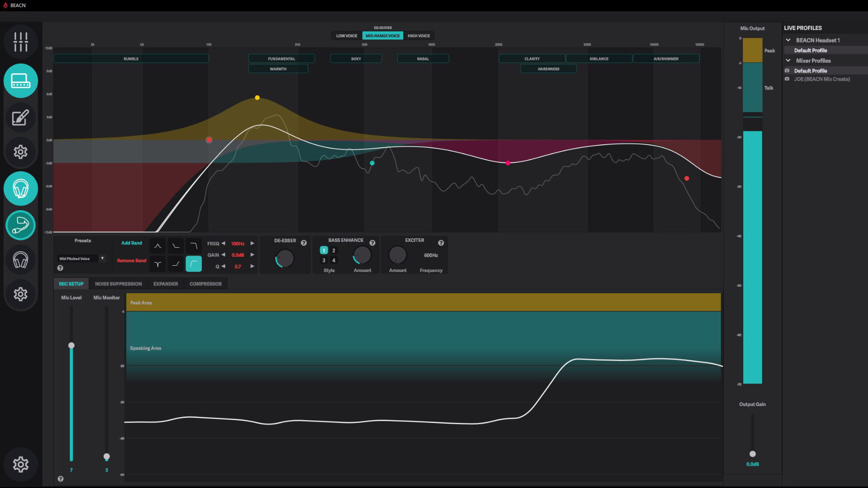This screenshot has height=488, width=868.
Task: Enable the Low Voice EQ guide
Action: [x=346, y=36]
